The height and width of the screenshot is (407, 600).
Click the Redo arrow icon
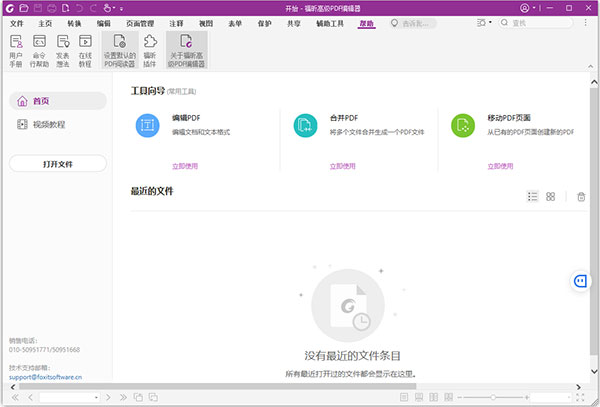click(x=94, y=8)
